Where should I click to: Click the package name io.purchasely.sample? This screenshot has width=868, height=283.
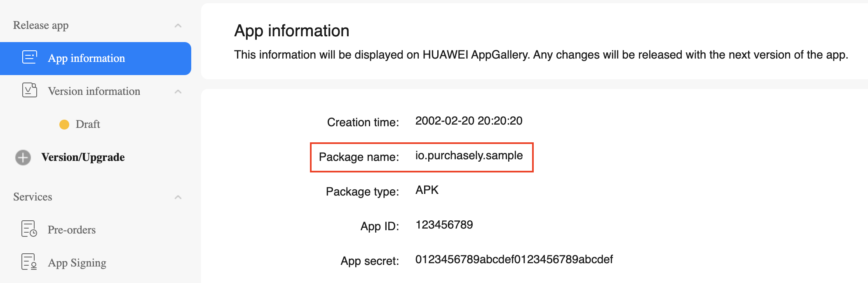(x=469, y=156)
